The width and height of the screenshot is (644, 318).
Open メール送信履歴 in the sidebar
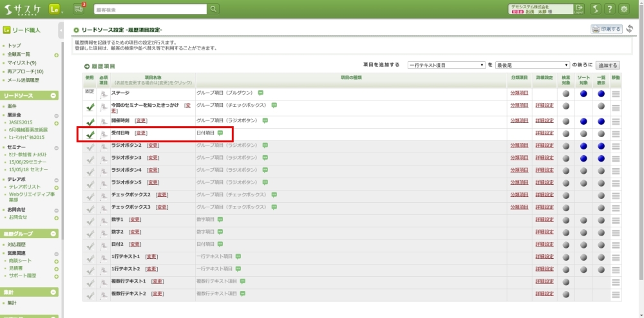point(23,80)
